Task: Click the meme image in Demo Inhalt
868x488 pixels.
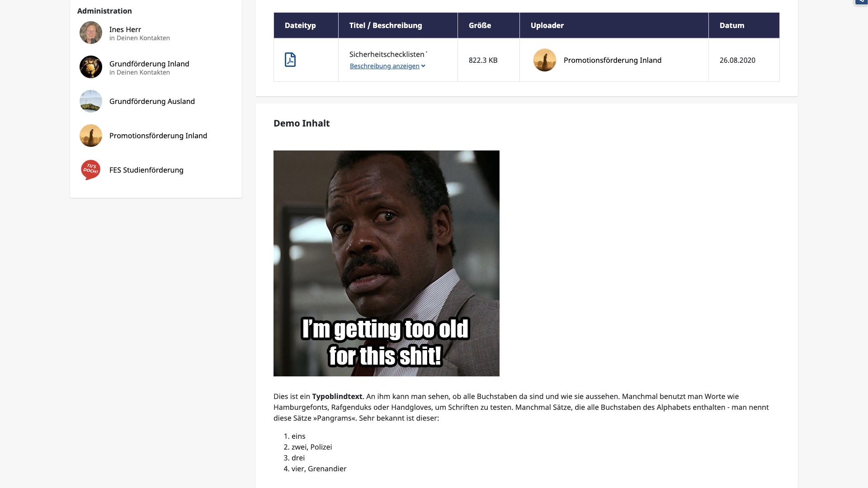Action: [387, 263]
